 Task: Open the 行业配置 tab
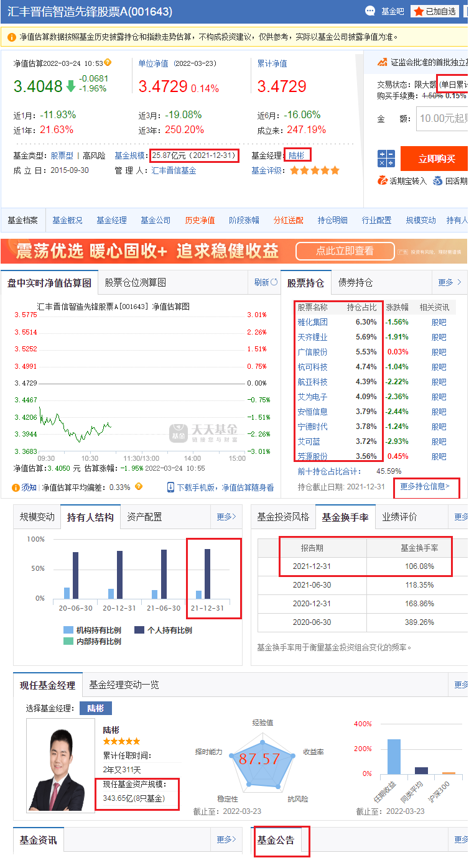click(377, 220)
